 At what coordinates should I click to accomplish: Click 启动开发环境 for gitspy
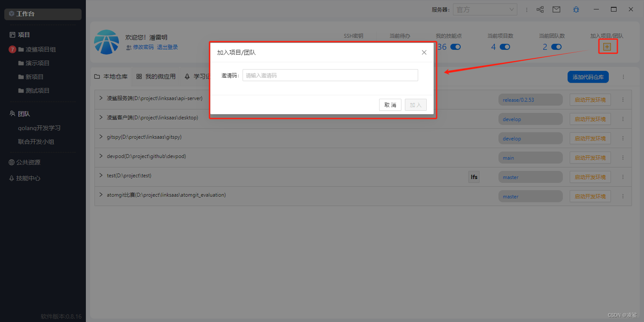(590, 138)
